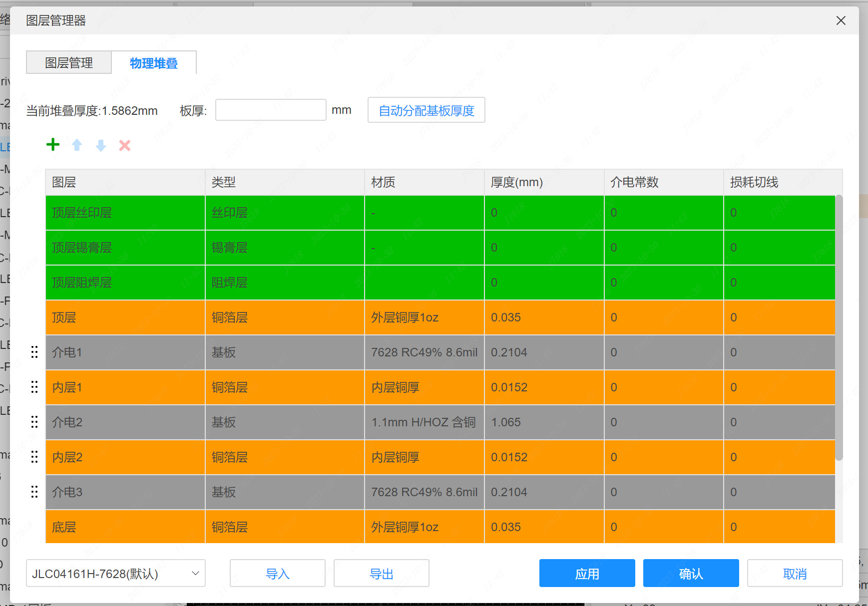Image resolution: width=868 pixels, height=606 pixels.
Task: Select the 介电2 layer name cell
Action: tap(125, 422)
